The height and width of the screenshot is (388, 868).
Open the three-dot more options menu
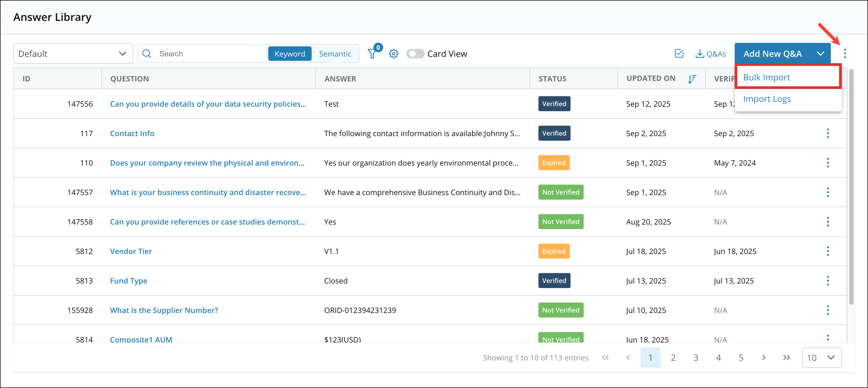click(845, 53)
